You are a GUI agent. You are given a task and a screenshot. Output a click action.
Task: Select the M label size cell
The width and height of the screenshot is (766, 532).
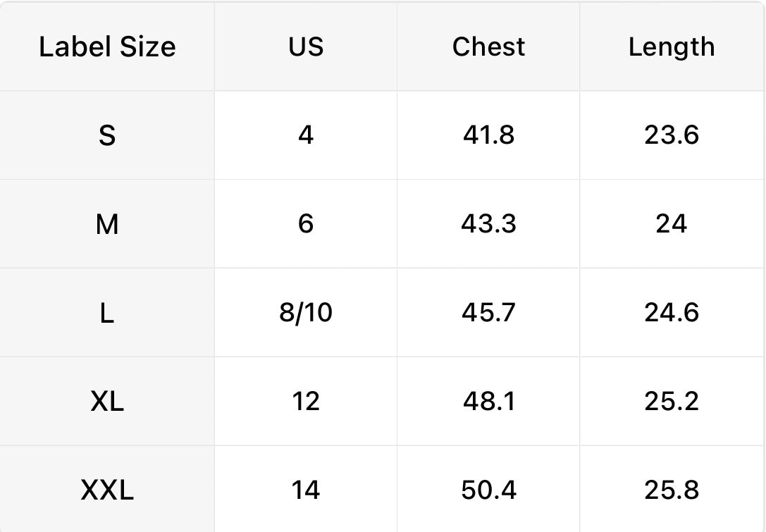click(107, 224)
